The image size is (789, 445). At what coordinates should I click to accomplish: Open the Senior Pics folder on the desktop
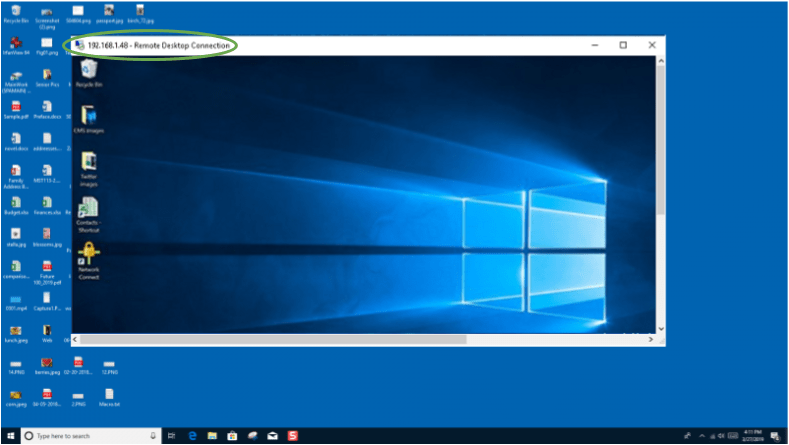(47, 78)
